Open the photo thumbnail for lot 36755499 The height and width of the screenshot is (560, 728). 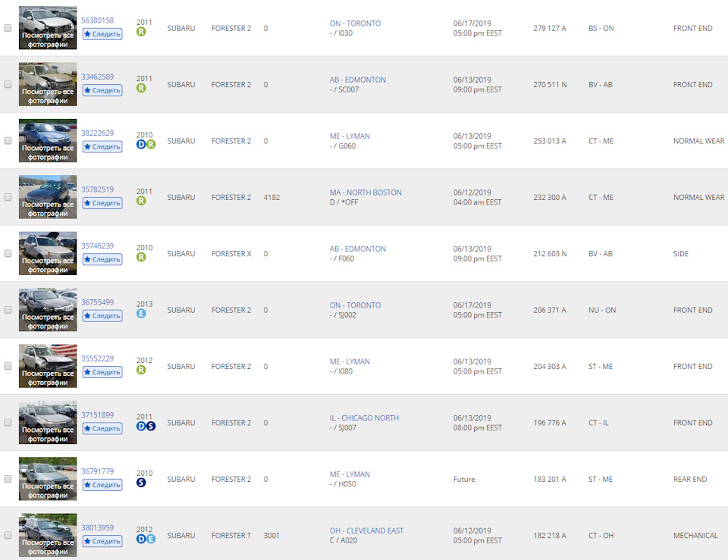click(x=48, y=309)
